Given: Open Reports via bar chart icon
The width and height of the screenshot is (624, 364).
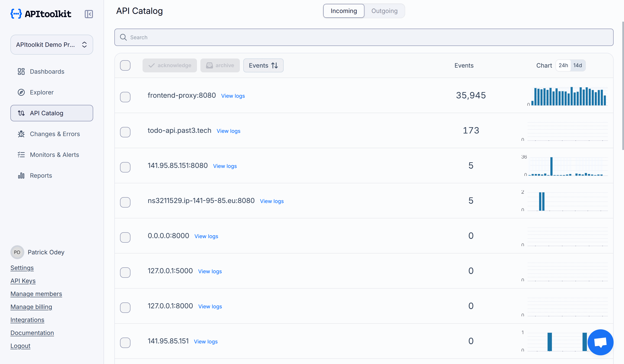Looking at the screenshot, I should (x=21, y=175).
